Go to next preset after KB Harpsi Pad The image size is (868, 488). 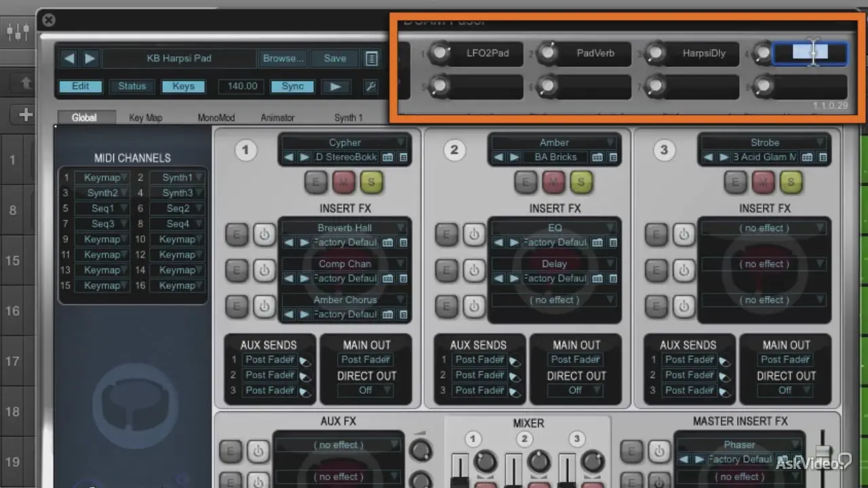click(x=90, y=58)
